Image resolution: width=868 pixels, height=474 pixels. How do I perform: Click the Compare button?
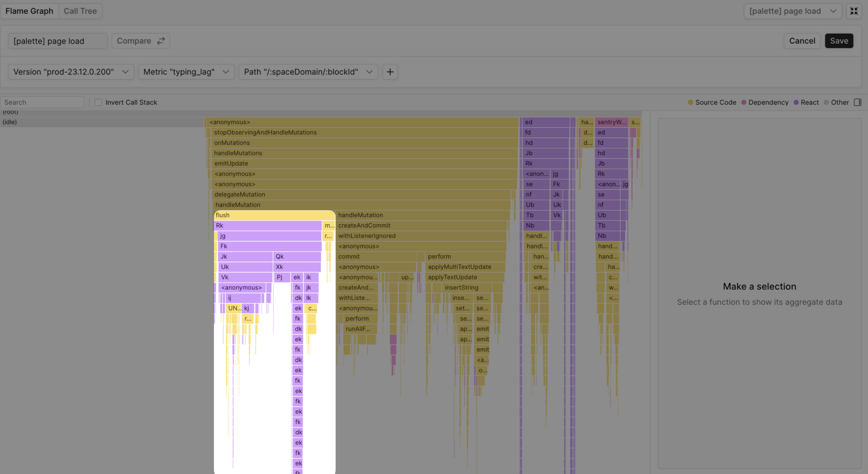pos(141,41)
